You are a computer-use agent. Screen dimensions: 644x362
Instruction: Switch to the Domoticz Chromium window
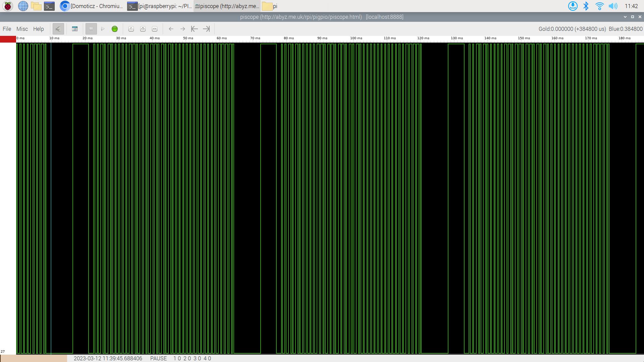[92, 6]
